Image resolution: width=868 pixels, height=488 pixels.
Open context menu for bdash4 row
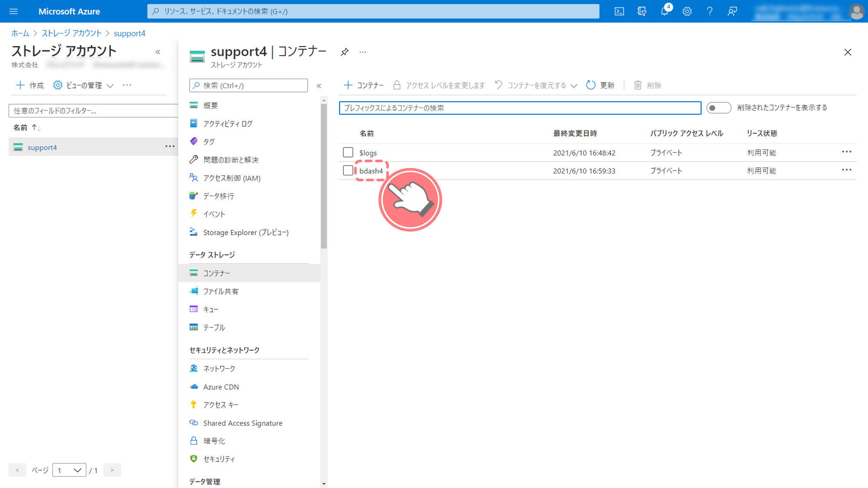[847, 170]
